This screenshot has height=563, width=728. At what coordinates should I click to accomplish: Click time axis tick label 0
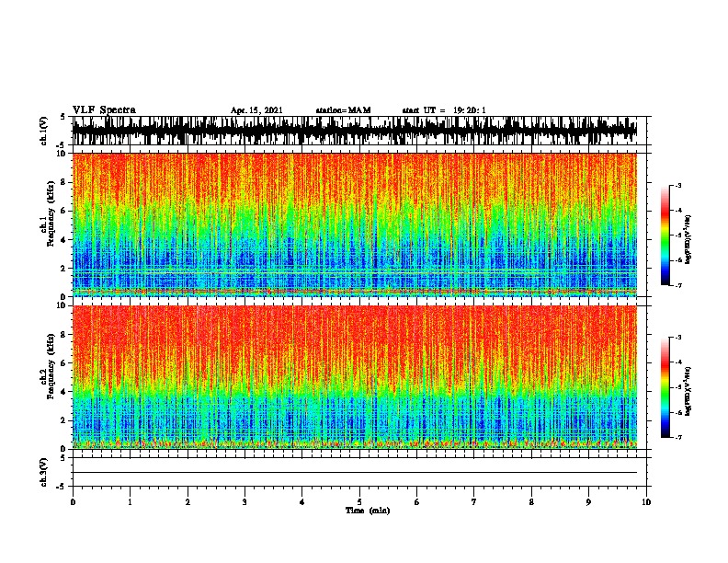73,502
